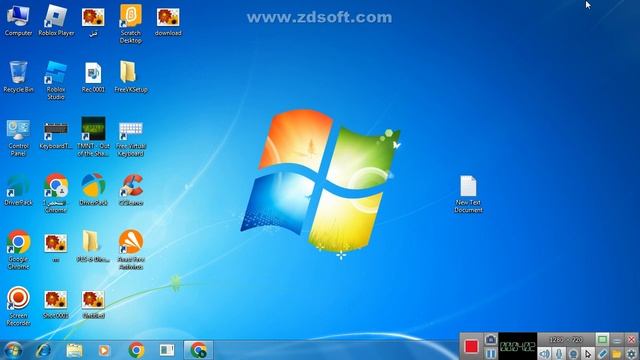640x360 pixels.
Task: Select the KeyboardT... shortcut icon
Action: [56, 135]
